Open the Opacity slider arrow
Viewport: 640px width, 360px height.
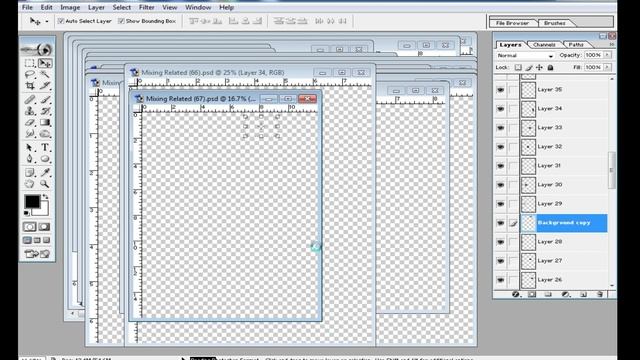tap(608, 55)
